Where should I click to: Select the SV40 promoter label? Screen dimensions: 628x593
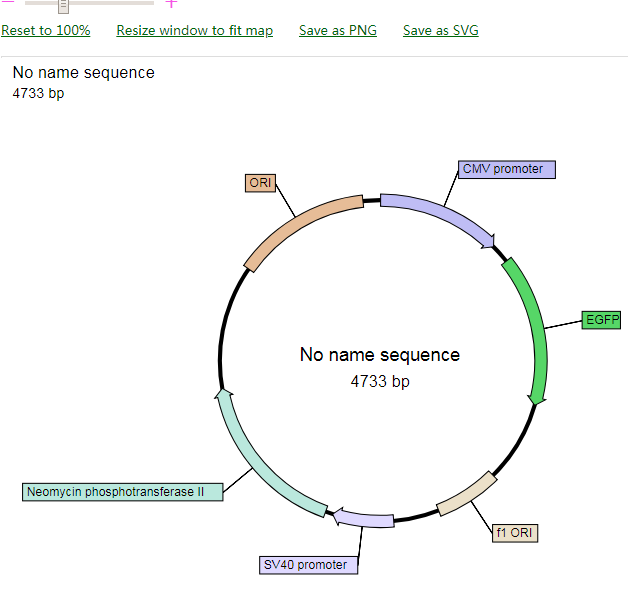click(308, 565)
